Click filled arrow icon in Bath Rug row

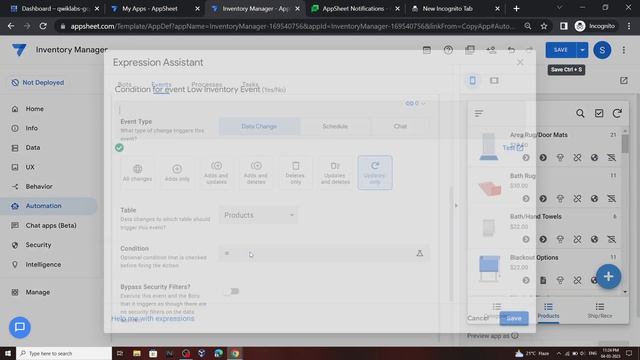point(543,198)
